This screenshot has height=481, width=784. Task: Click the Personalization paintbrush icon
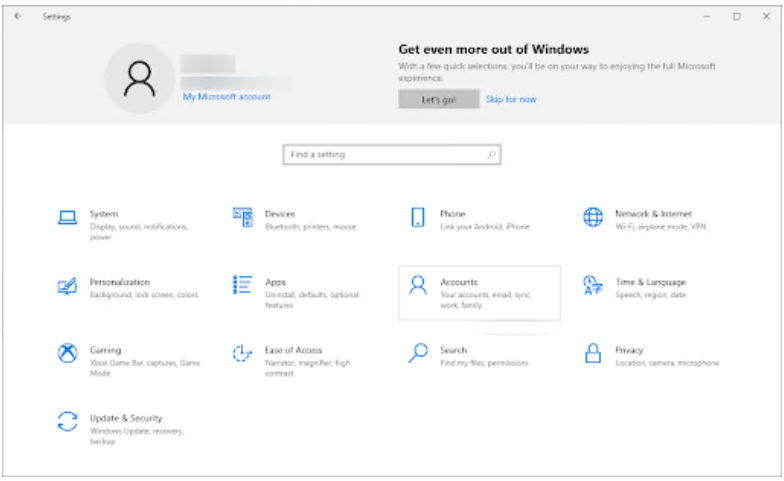[67, 286]
